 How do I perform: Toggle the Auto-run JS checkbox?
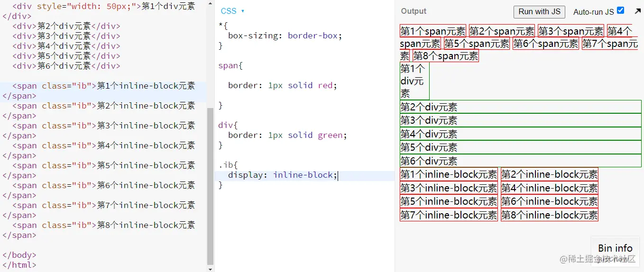point(620,10)
